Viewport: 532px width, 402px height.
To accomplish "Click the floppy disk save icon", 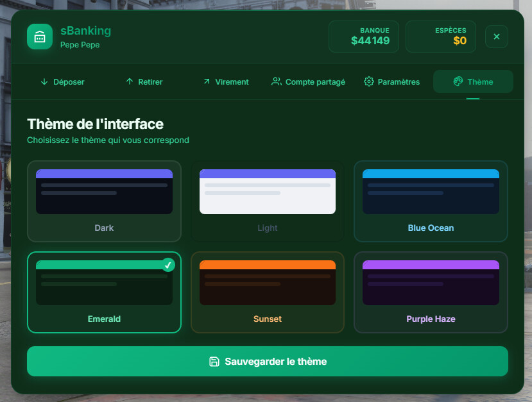I will click(214, 362).
